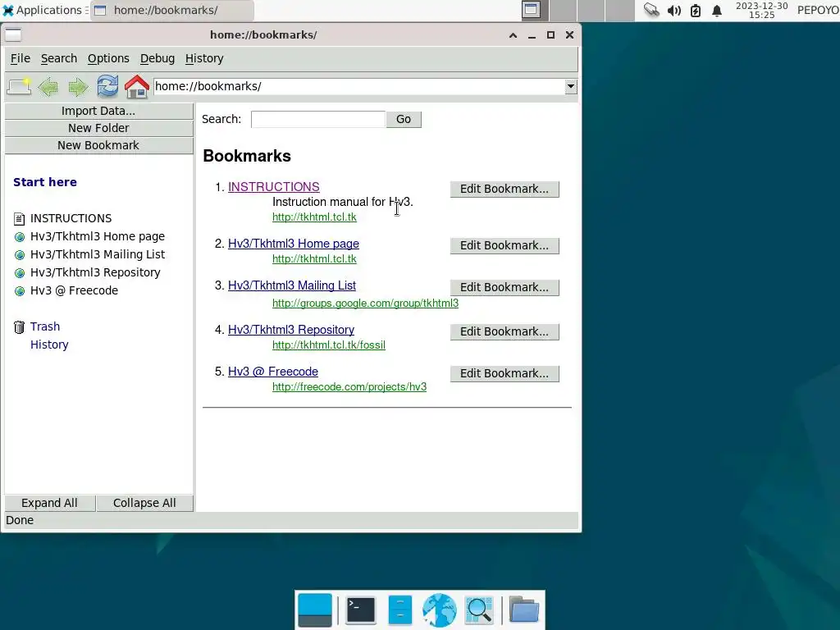840x630 pixels.
Task: Open the Options menu
Action: point(108,58)
